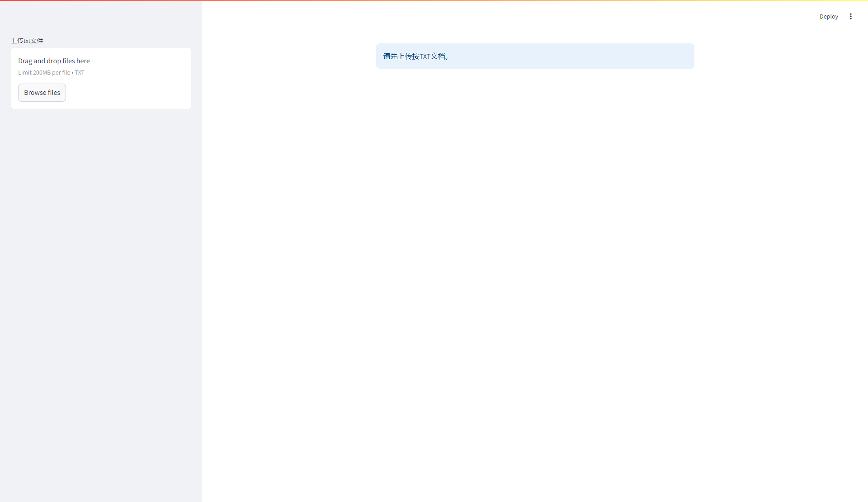Click the 上传txt文件 sidebar heading

click(x=27, y=40)
